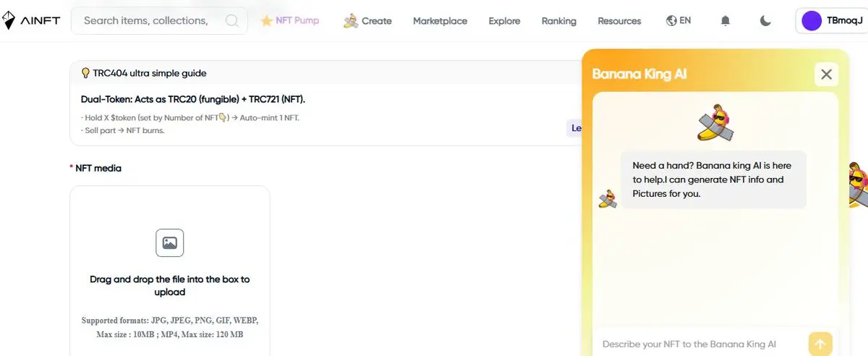Click the Hold X $token guide line
The width and height of the screenshot is (868, 356).
190,117
